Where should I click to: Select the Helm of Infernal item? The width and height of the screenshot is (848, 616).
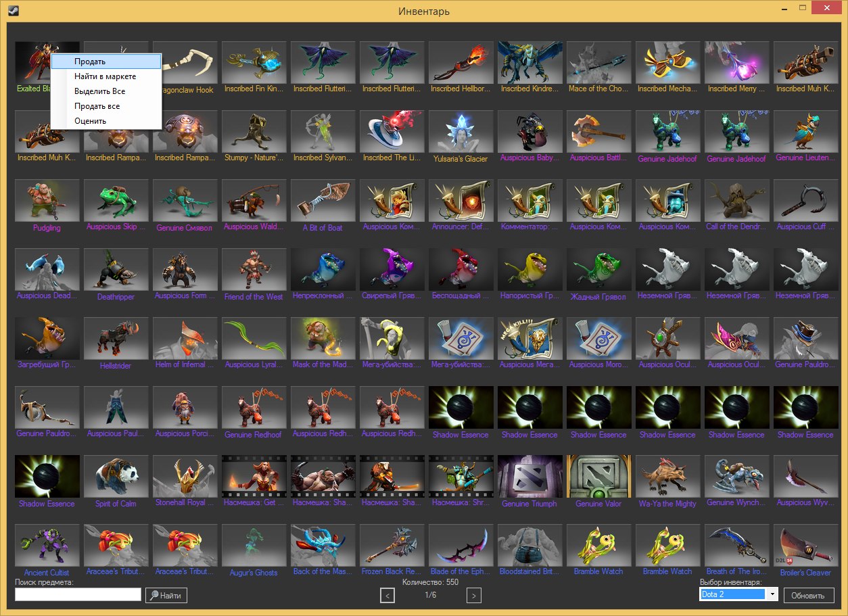click(x=185, y=339)
